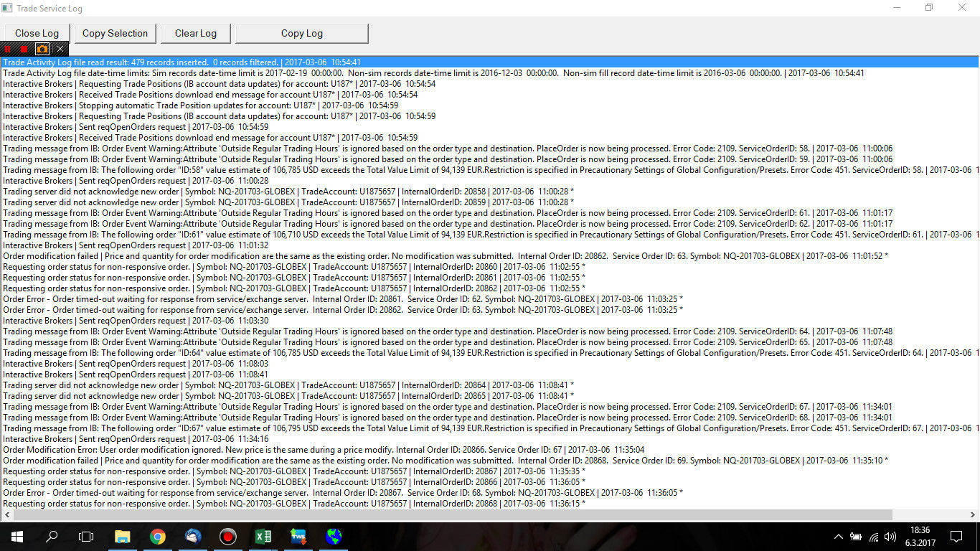Select the '479 records inserted' log line
Viewport: 980px width, 551px height.
point(490,62)
